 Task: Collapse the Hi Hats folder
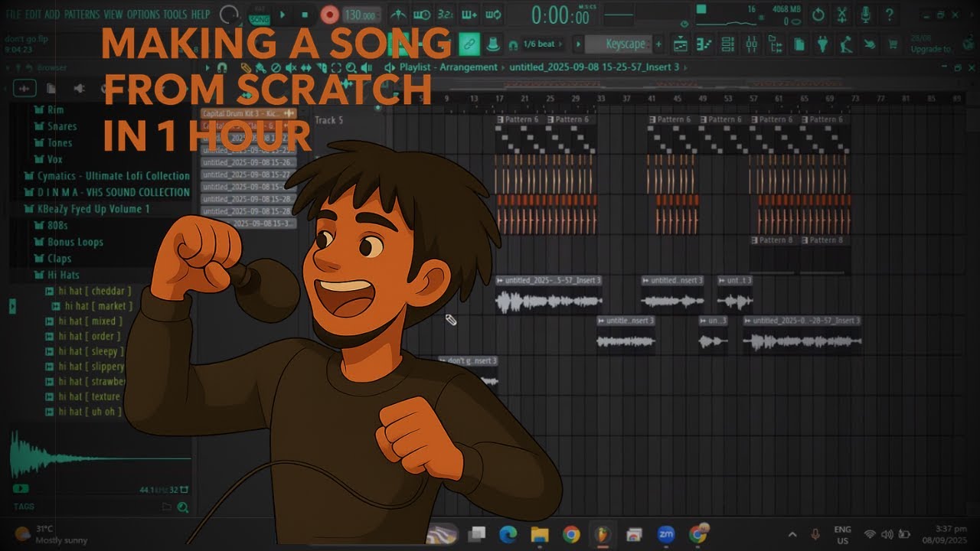pos(63,275)
